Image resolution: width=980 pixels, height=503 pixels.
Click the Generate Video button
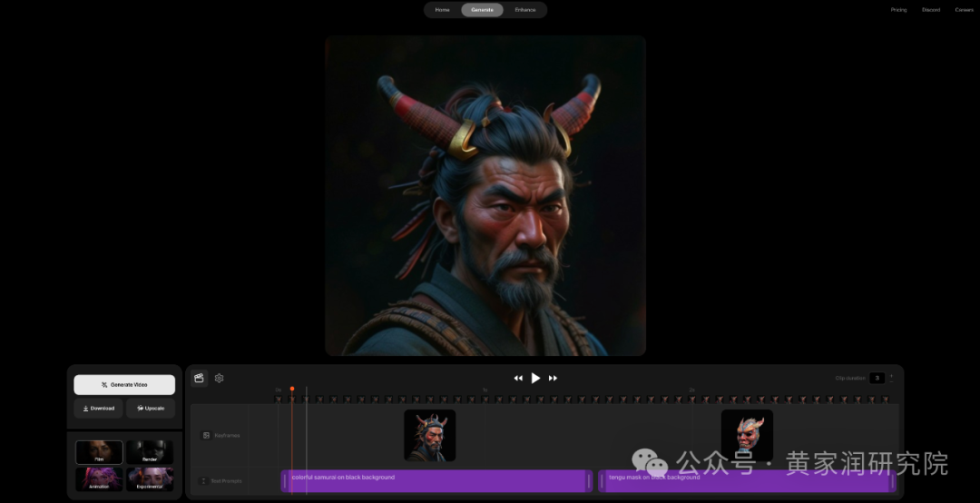124,385
